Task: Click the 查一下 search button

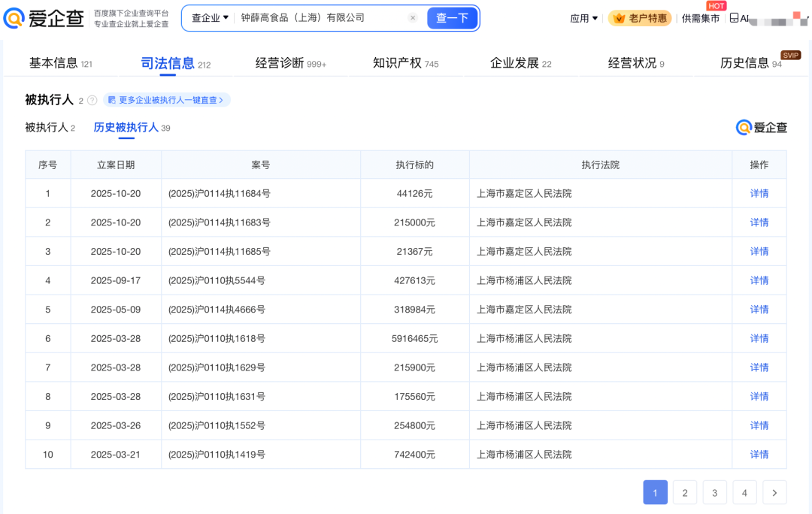Action: tap(452, 18)
